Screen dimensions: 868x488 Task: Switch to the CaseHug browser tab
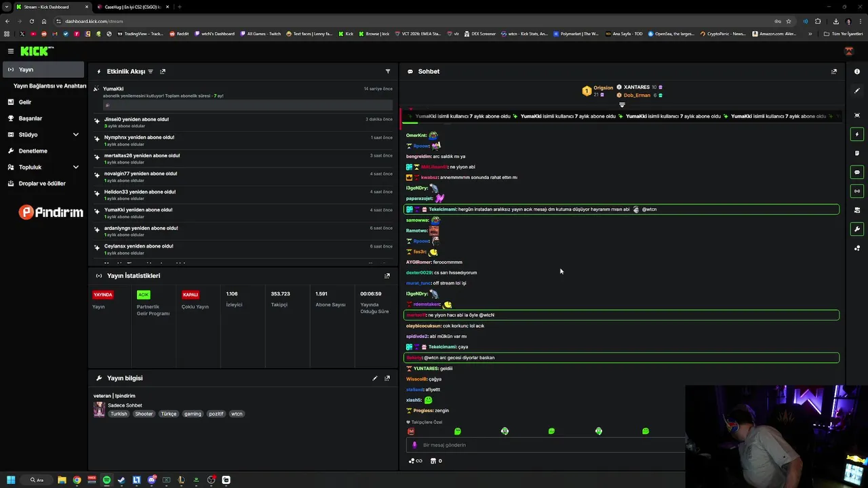(132, 7)
